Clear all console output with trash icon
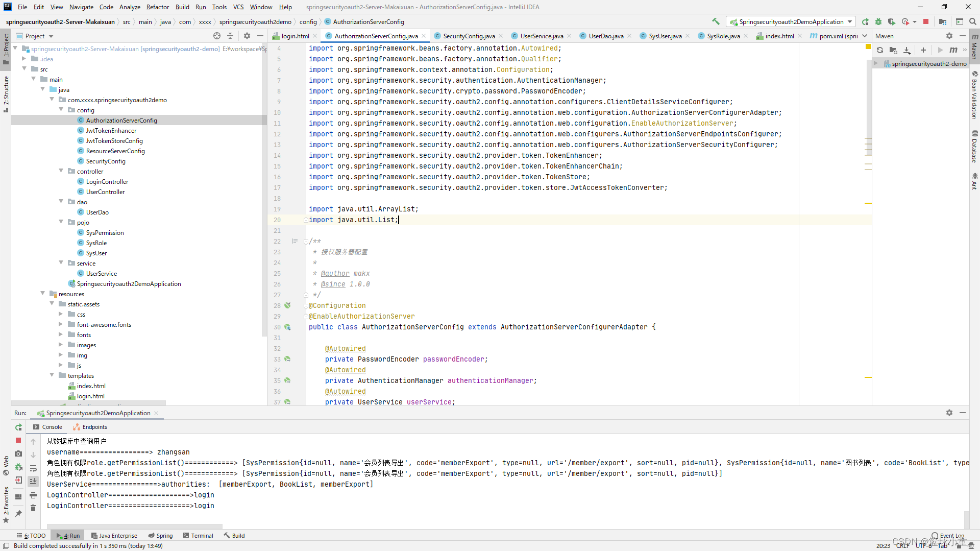The image size is (980, 551). tap(33, 508)
